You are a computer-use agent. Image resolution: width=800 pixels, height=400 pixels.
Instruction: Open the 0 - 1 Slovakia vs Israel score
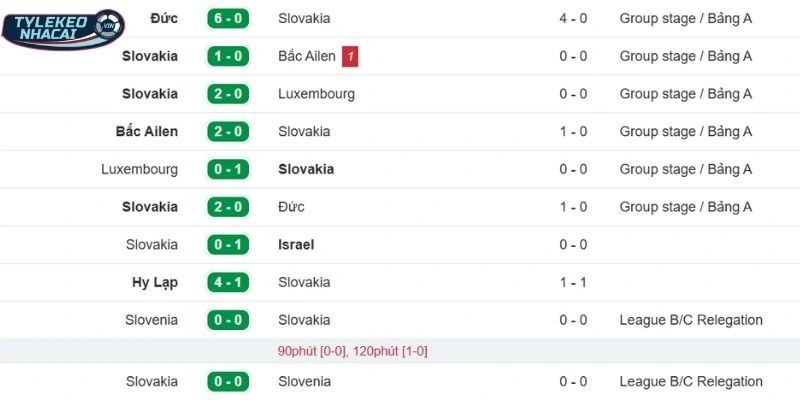(x=228, y=244)
